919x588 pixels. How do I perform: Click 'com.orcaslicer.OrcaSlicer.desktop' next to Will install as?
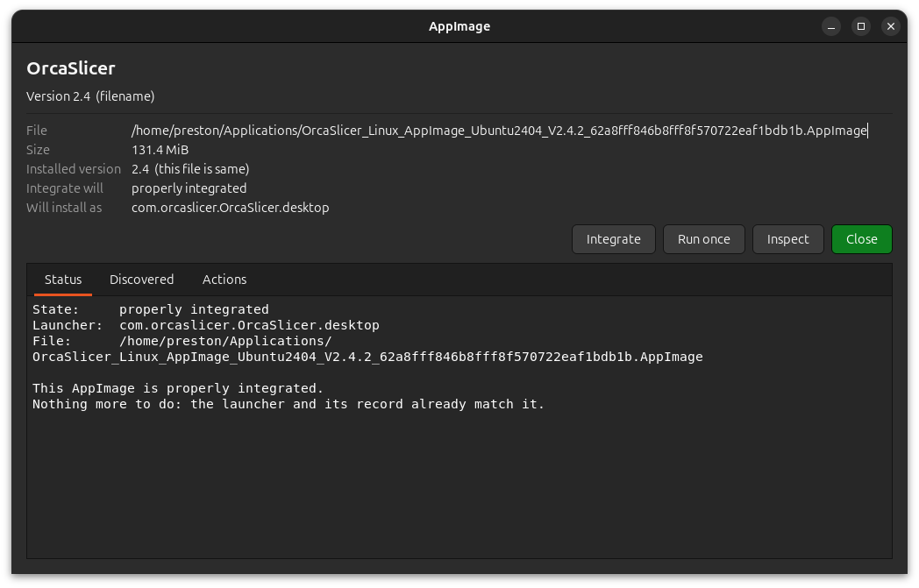[x=231, y=208]
